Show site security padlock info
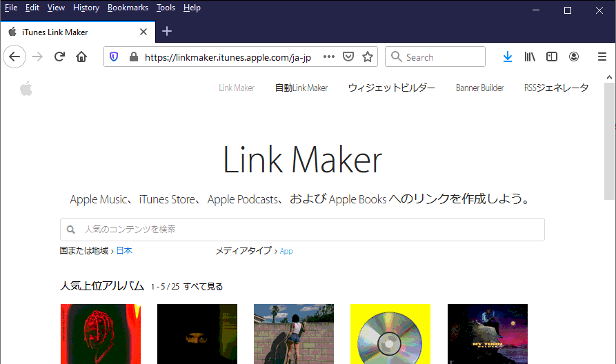This screenshot has height=364, width=616. pyautogui.click(x=134, y=57)
